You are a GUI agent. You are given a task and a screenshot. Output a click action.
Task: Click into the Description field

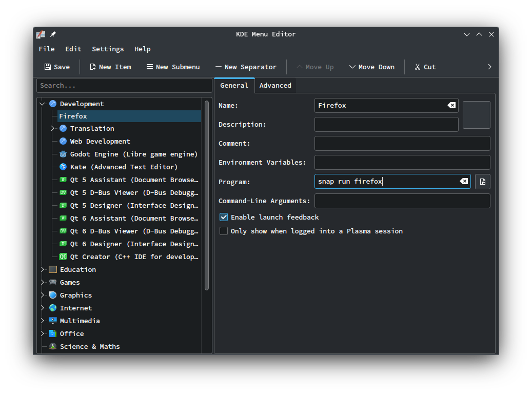[x=386, y=125]
